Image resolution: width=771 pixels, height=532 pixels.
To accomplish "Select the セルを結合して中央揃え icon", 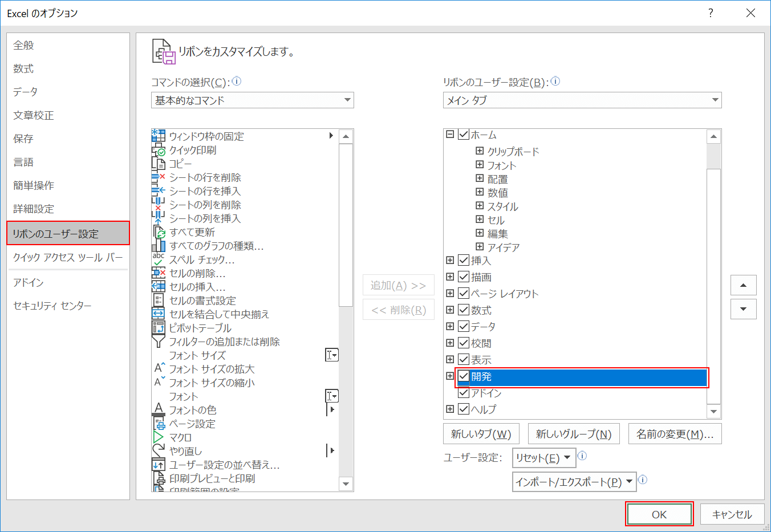I will tap(158, 314).
